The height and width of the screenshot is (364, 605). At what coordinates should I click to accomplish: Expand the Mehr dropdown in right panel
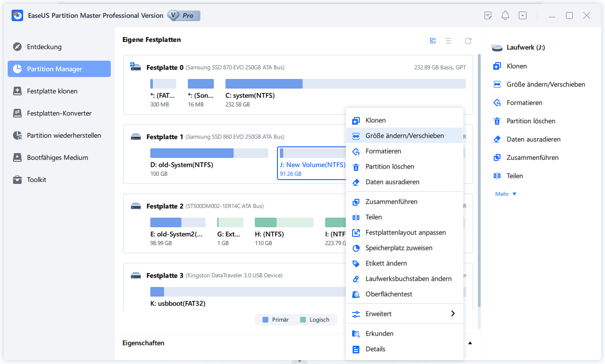click(506, 194)
